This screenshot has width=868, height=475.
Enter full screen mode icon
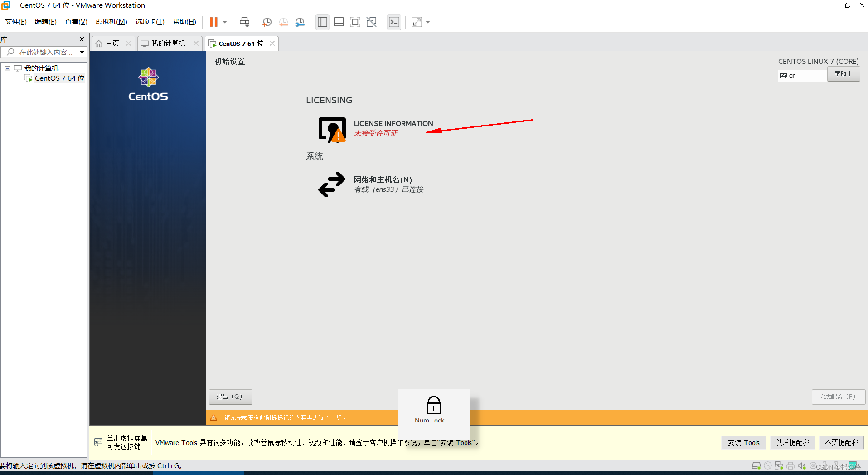click(355, 22)
